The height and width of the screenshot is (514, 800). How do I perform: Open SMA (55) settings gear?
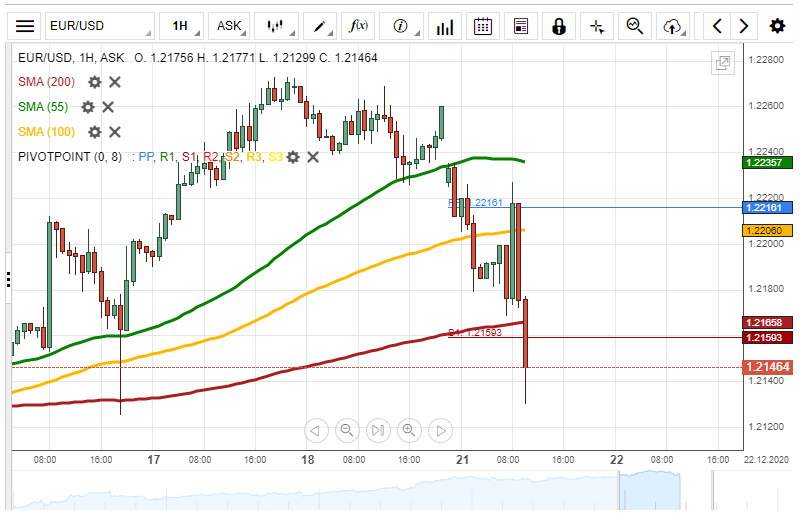[88, 107]
